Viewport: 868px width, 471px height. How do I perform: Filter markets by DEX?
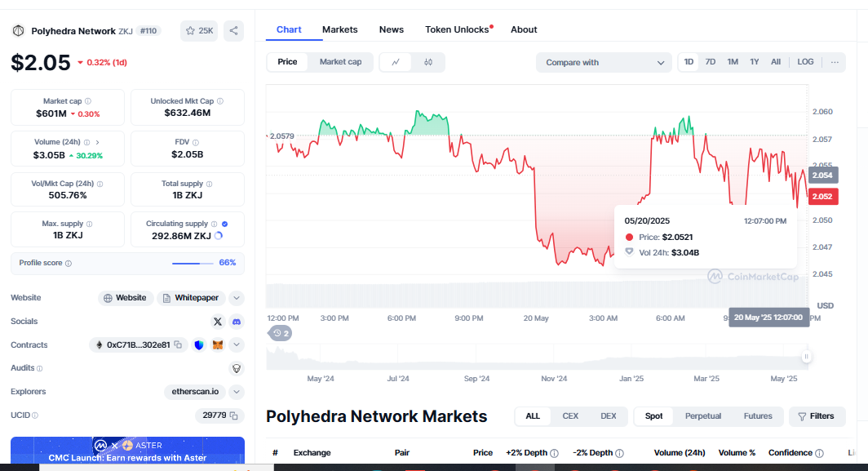pos(609,416)
